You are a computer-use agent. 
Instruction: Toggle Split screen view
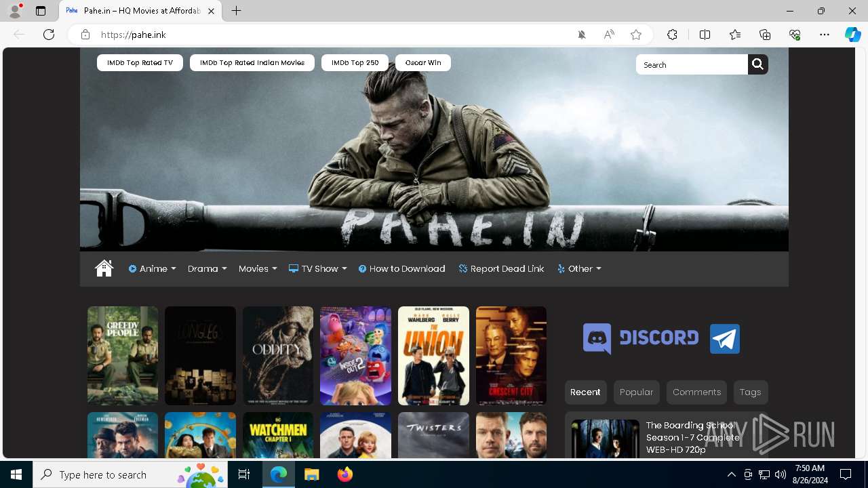coord(705,35)
